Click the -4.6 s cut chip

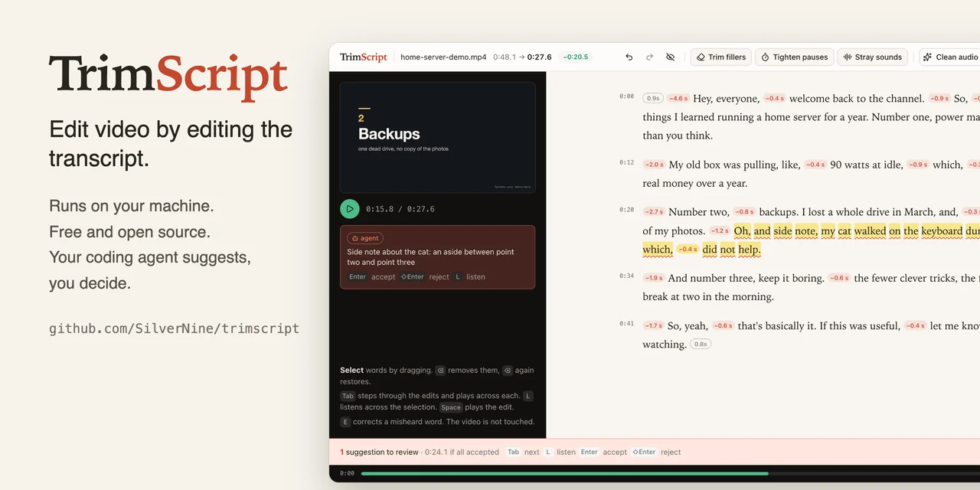tap(678, 99)
